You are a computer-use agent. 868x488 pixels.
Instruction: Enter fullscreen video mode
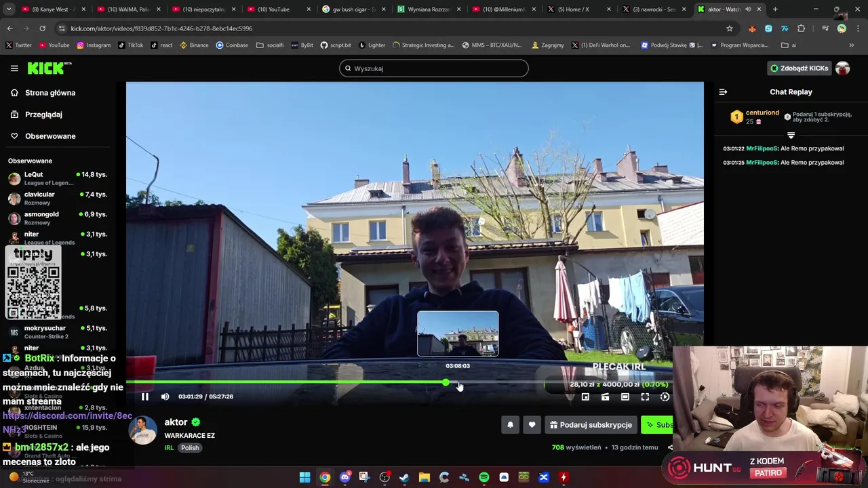[645, 396]
